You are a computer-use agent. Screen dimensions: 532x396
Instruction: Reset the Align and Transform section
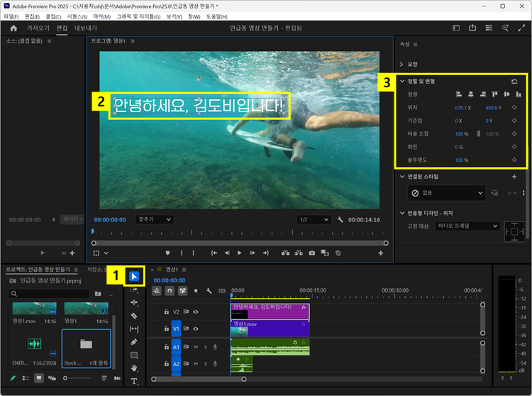[x=514, y=82]
